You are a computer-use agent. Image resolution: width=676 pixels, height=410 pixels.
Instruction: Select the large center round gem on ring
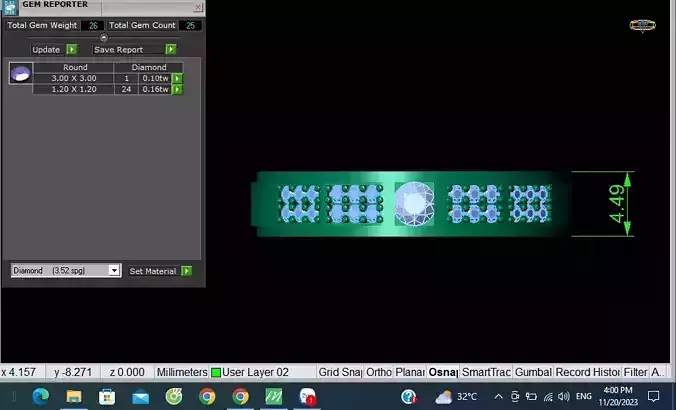(x=414, y=203)
